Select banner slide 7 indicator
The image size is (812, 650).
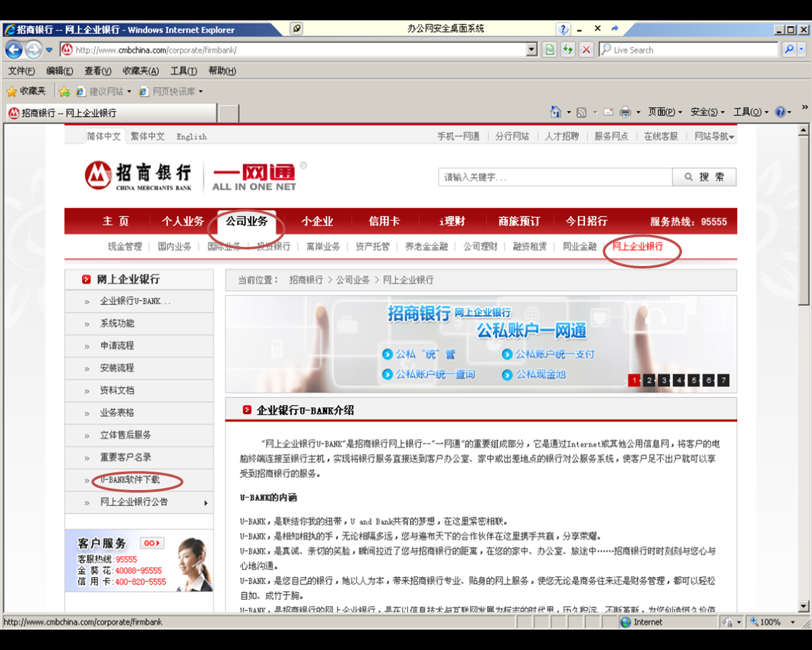(x=723, y=380)
